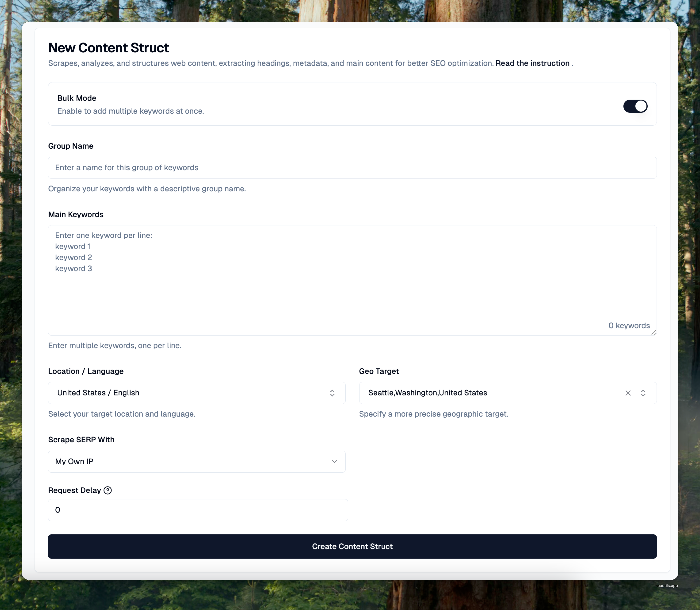Click up-down chevron icon in Location / Language
This screenshot has height=610, width=700.
332,393
